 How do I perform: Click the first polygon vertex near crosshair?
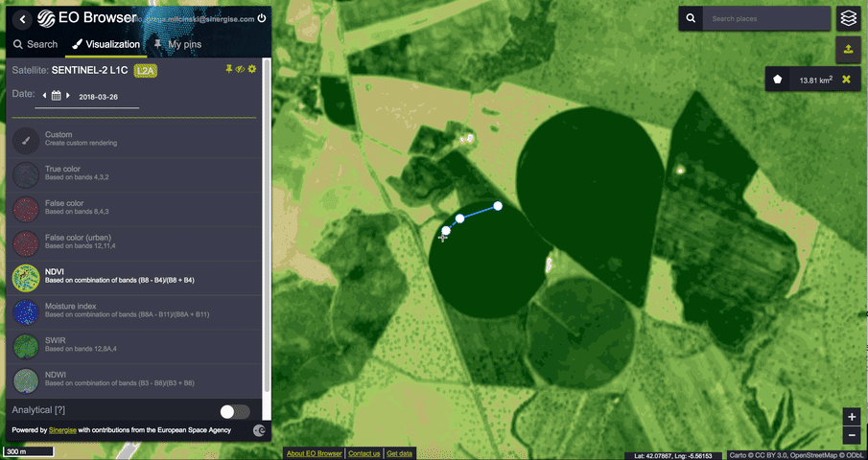click(x=446, y=231)
